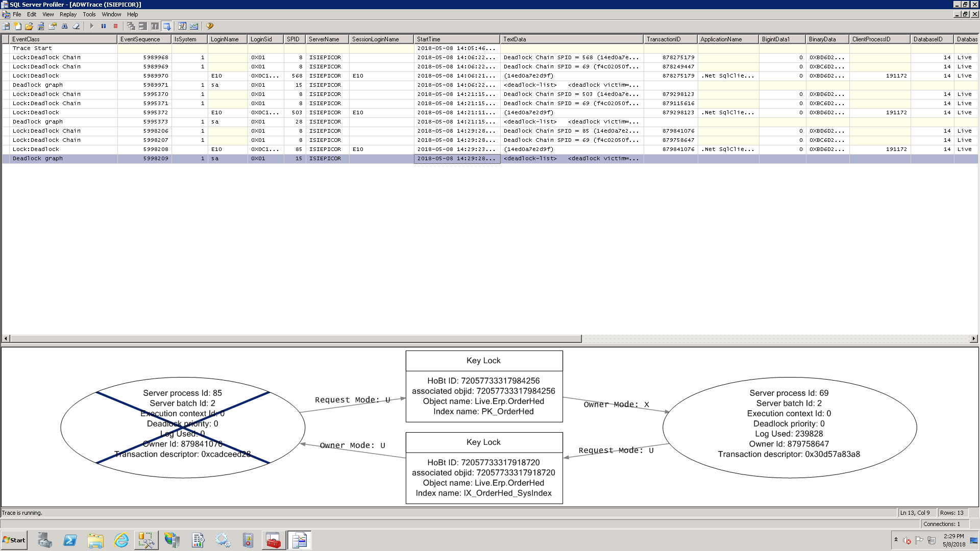
Task: Select the Trace Start row
Action: click(x=32, y=48)
